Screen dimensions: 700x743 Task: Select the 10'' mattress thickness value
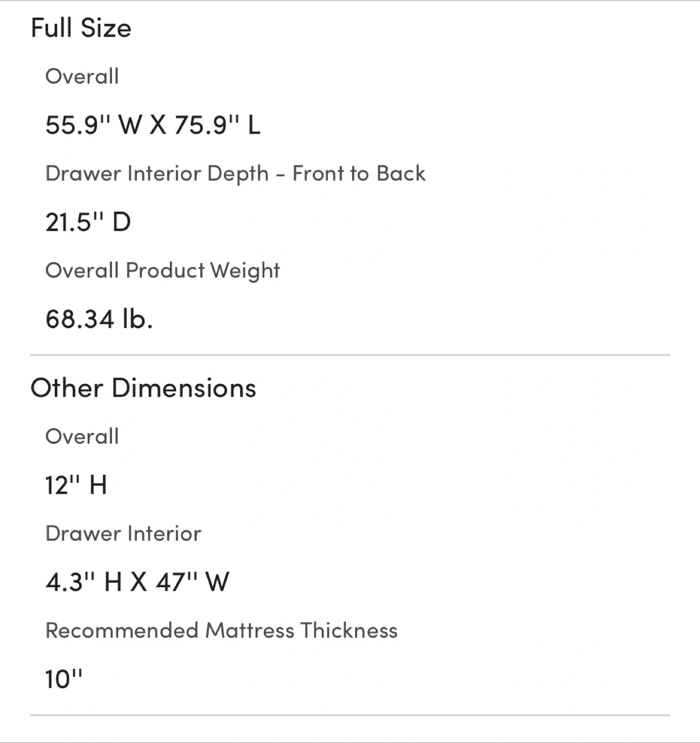point(64,680)
